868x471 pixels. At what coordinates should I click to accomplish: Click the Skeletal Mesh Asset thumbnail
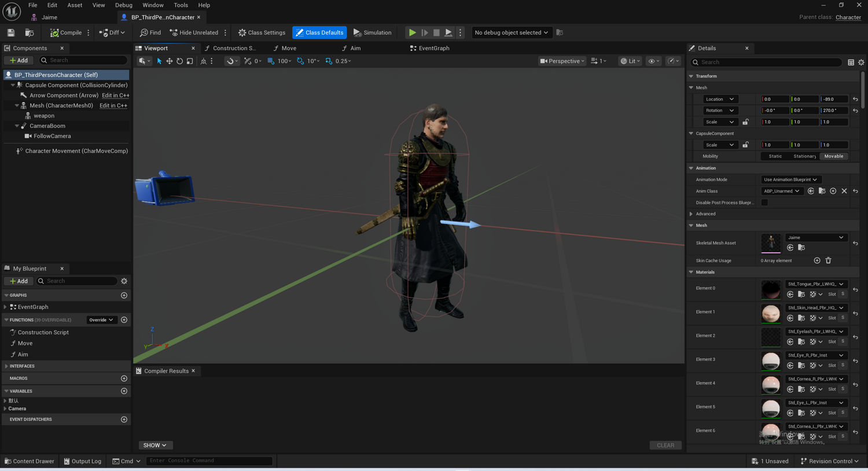(x=771, y=243)
